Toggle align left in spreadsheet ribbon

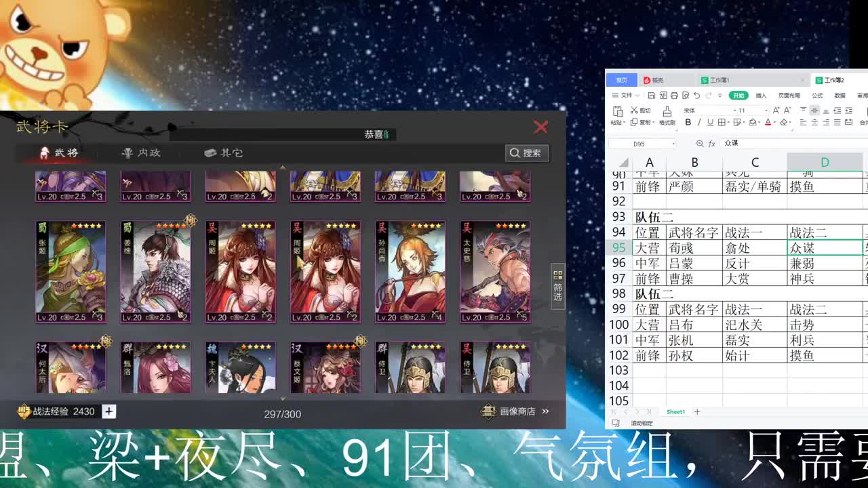point(803,122)
